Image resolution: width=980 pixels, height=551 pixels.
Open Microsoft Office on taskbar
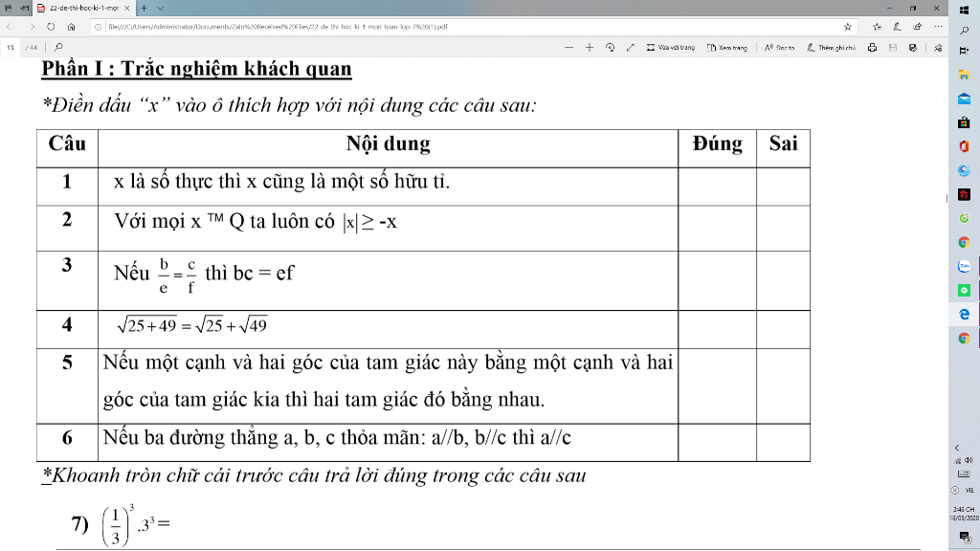pyautogui.click(x=964, y=146)
